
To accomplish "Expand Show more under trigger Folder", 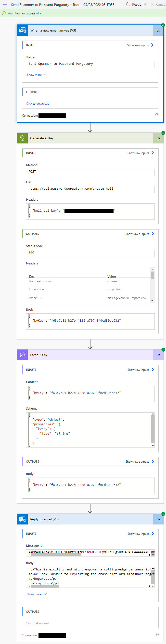I will tap(37, 75).
